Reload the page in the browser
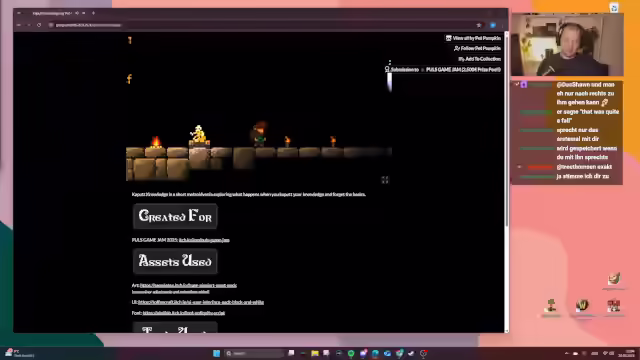Viewport: 640px width, 360px height. click(39, 25)
